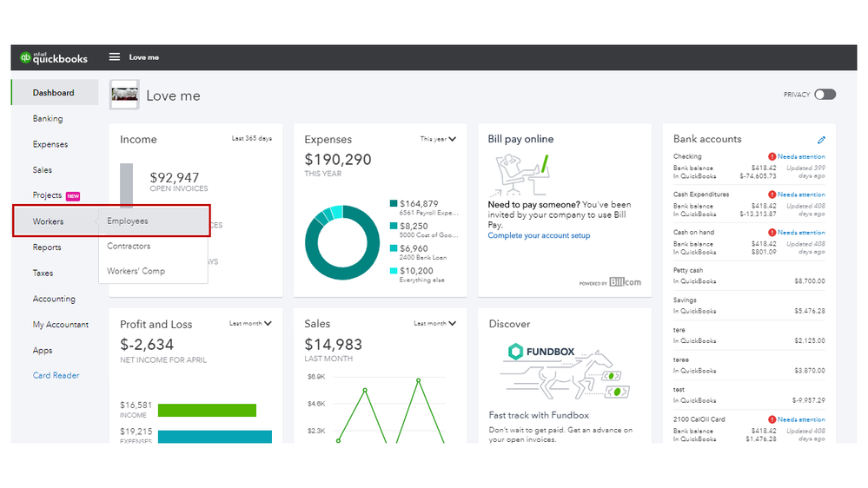This screenshot has width=868, height=488.
Task: Click the $3,870.00 teree balance
Action: point(810,370)
